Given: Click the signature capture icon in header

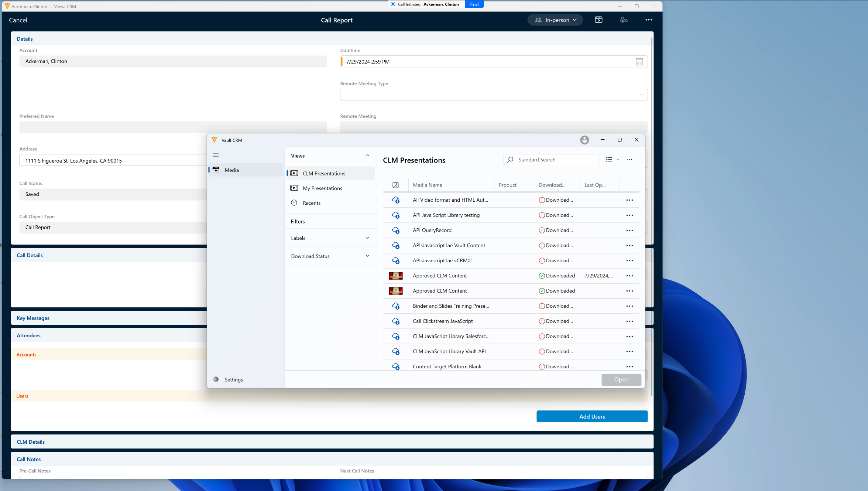Looking at the screenshot, I should click(x=624, y=20).
